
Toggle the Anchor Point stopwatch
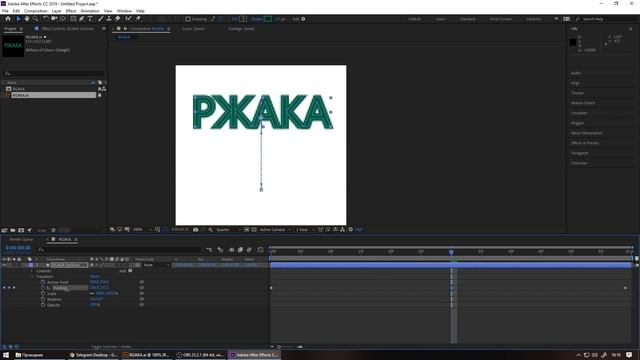[43, 282]
